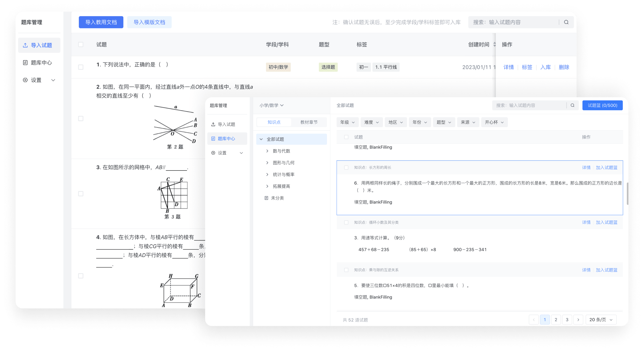Click 入库 link for question 1

[545, 67]
